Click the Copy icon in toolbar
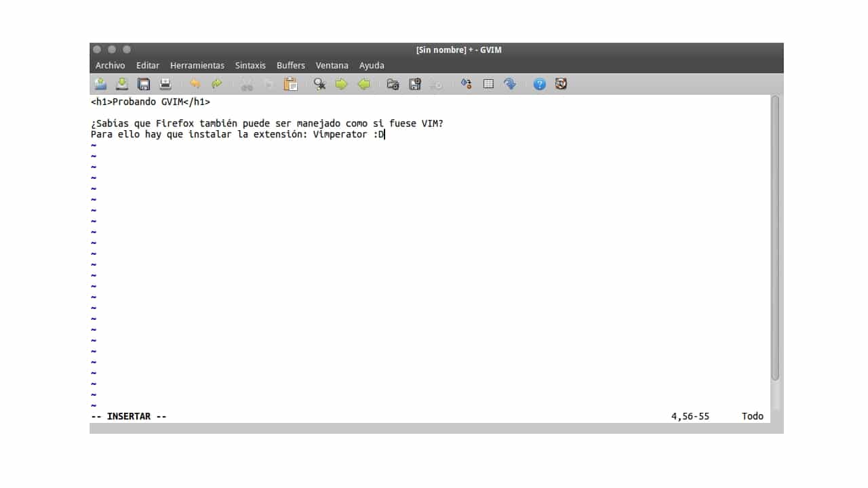Viewport: 868px width, 488px height. (x=269, y=84)
